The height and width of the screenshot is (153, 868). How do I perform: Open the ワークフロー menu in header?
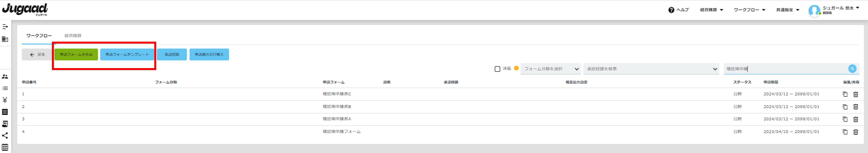749,10
